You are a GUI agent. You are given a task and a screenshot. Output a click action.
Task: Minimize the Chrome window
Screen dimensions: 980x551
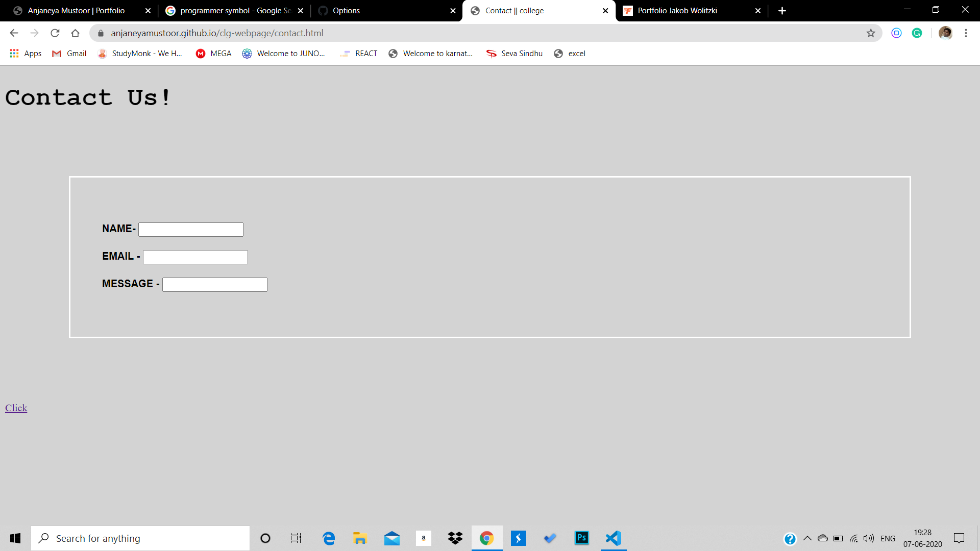(907, 10)
